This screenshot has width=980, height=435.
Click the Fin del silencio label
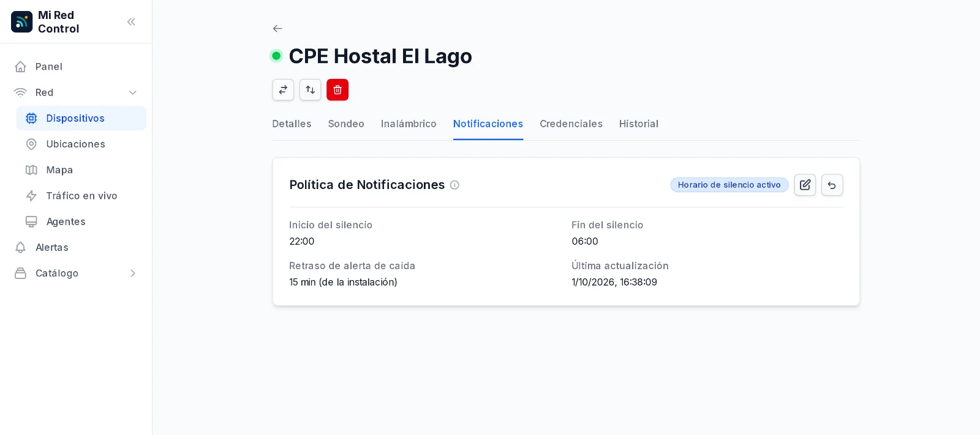point(608,225)
